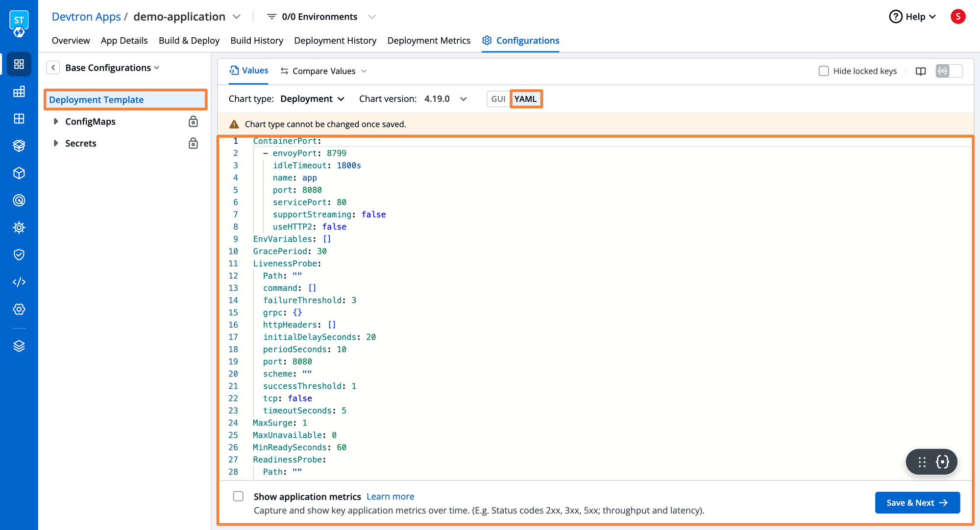Open the Devtron Apps breadcrumb link
The width and height of the screenshot is (980, 530).
tap(86, 17)
